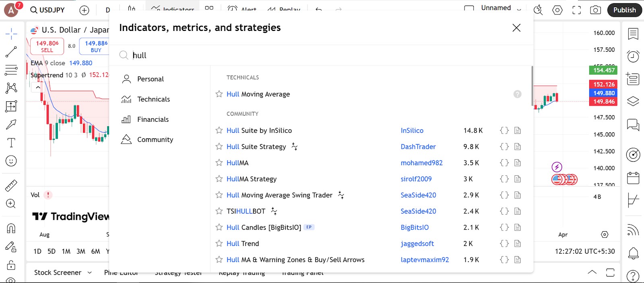The width and height of the screenshot is (644, 283).
Task: Add HullMA script to favorites
Action: (219, 163)
